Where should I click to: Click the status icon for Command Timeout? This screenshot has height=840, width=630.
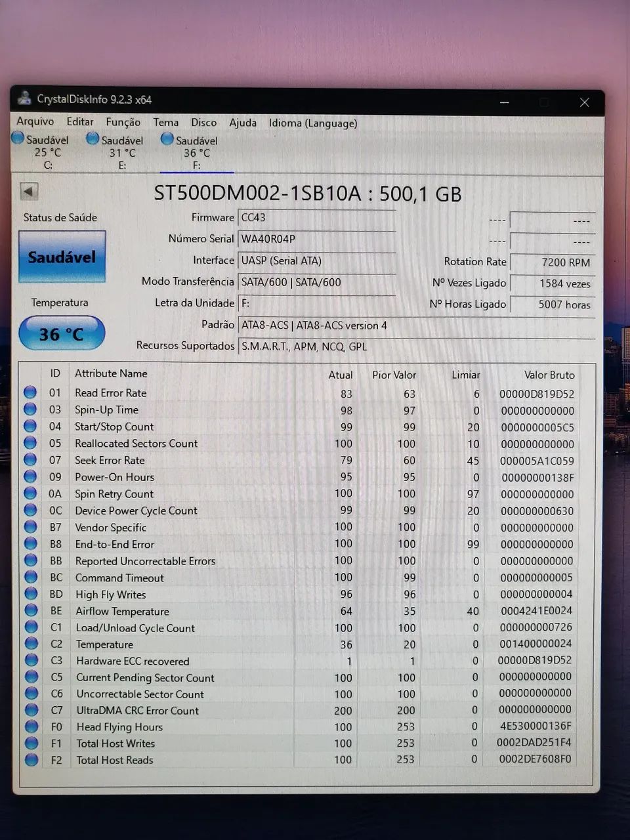(x=31, y=577)
